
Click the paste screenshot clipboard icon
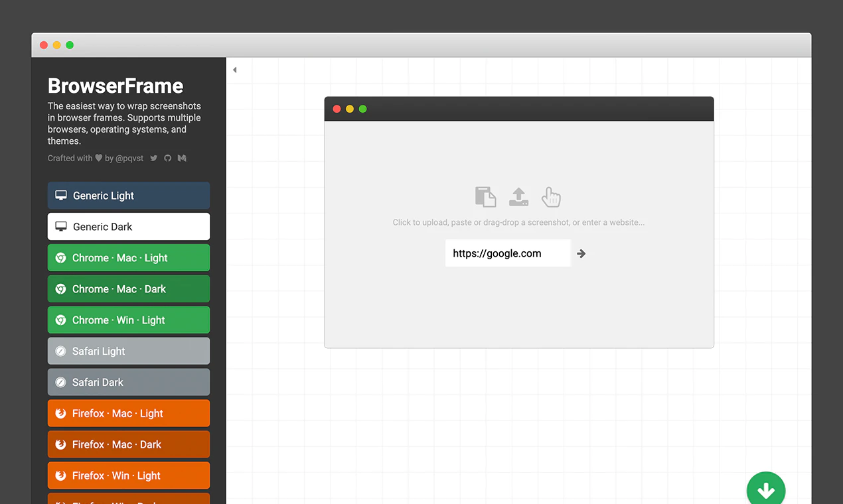click(x=485, y=197)
